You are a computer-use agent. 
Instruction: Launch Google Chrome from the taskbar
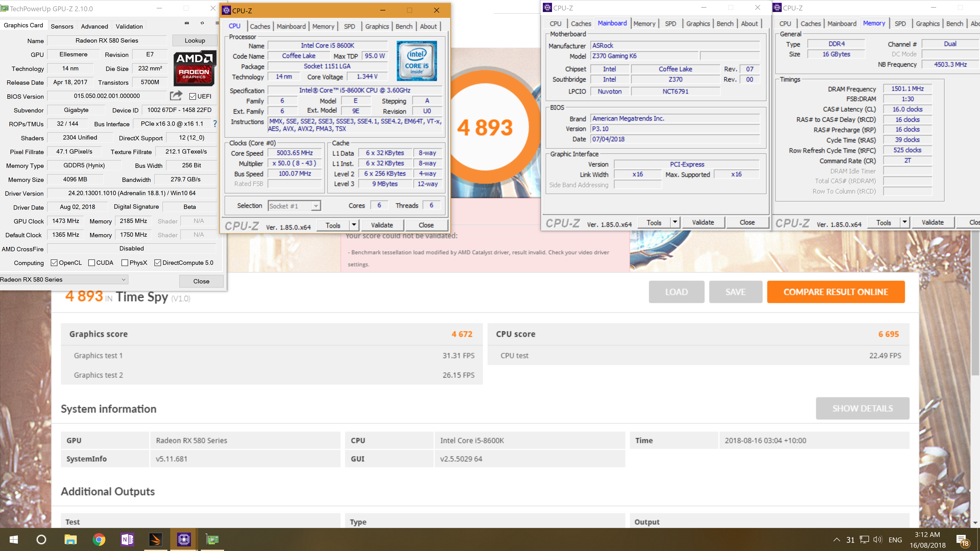tap(99, 539)
